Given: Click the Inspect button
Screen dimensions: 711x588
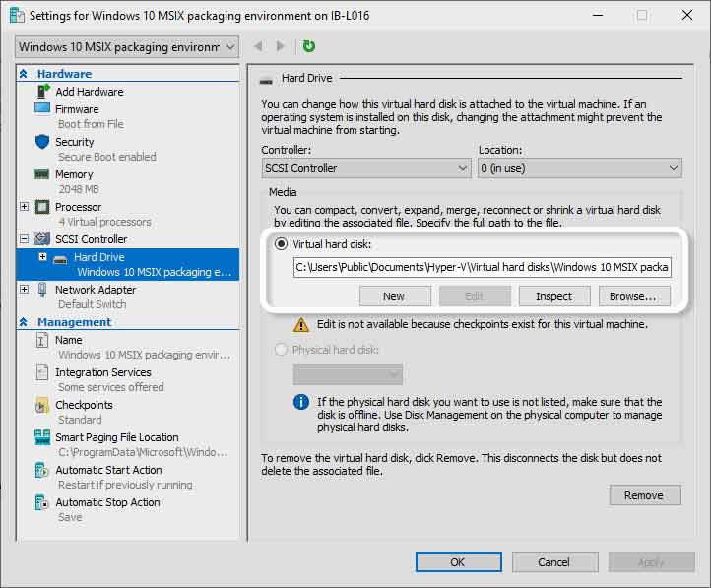Looking at the screenshot, I should [554, 296].
